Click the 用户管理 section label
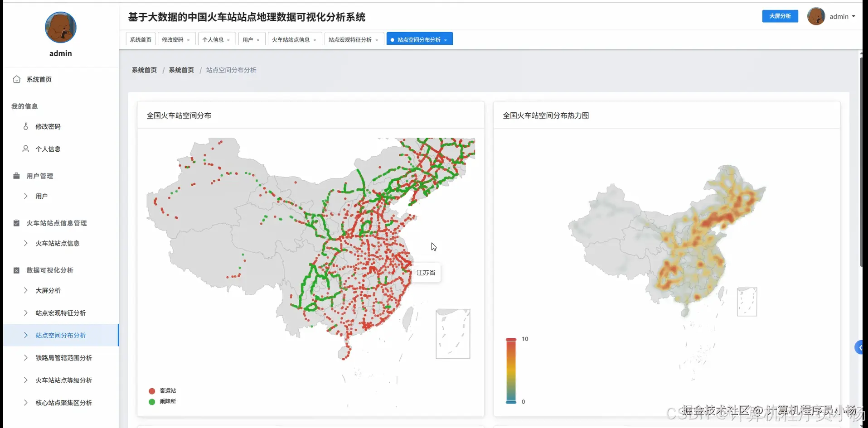Image resolution: width=868 pixels, height=428 pixels. pos(40,176)
